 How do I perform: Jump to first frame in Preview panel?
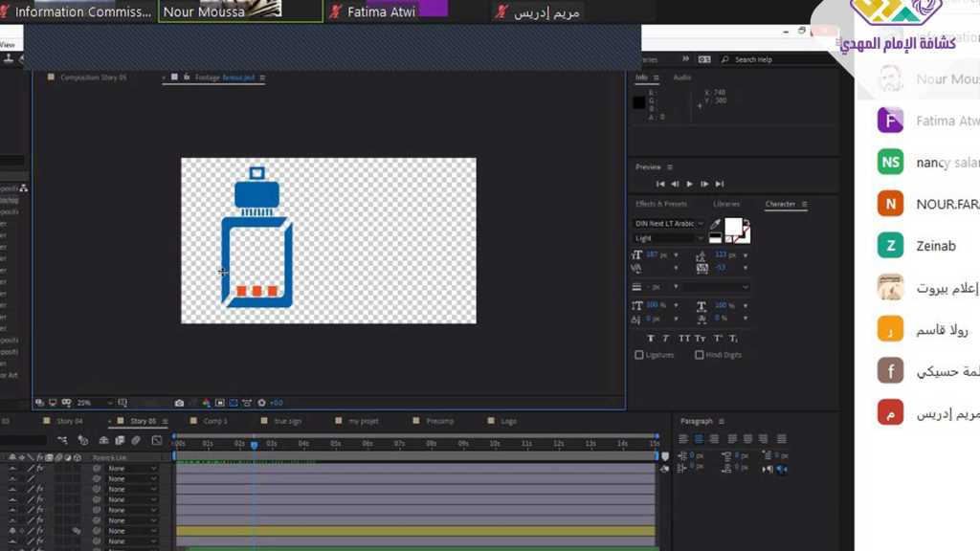(x=659, y=184)
